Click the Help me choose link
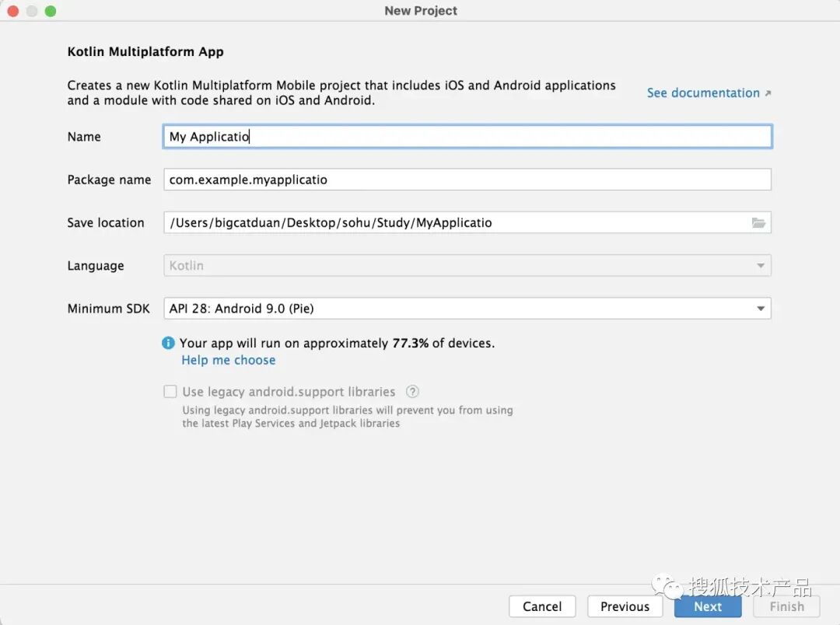This screenshot has width=840, height=625. (x=228, y=360)
